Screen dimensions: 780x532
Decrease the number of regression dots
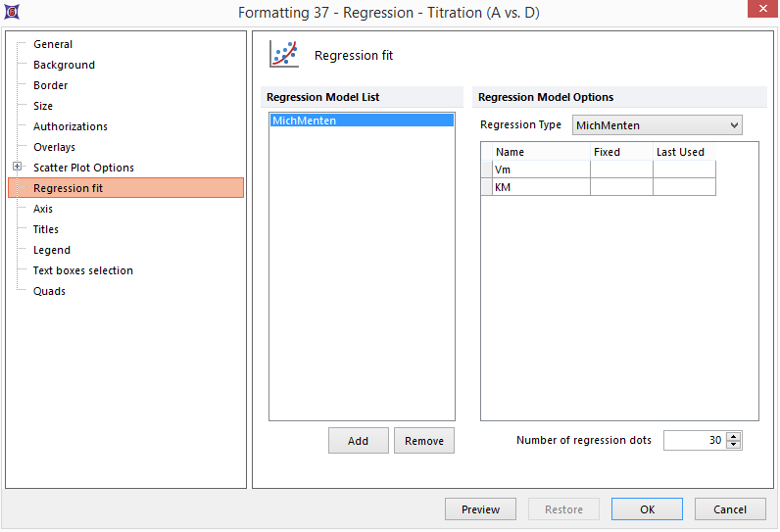pos(734,446)
